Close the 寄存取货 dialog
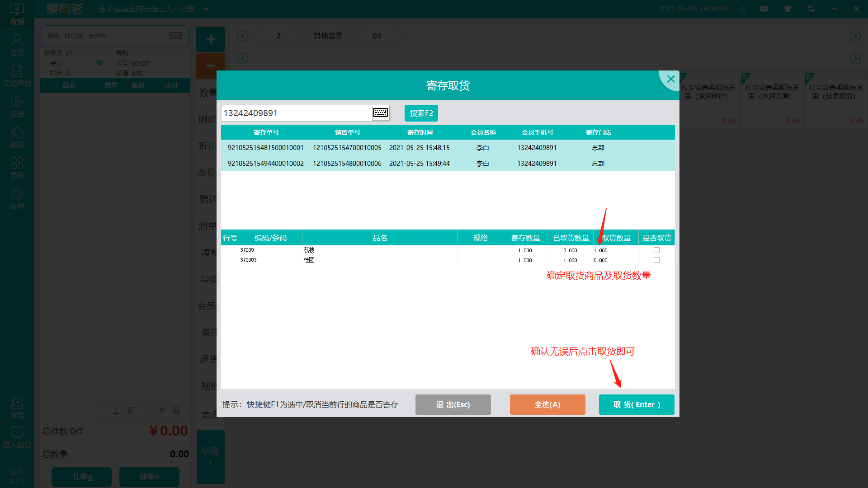 (x=671, y=79)
